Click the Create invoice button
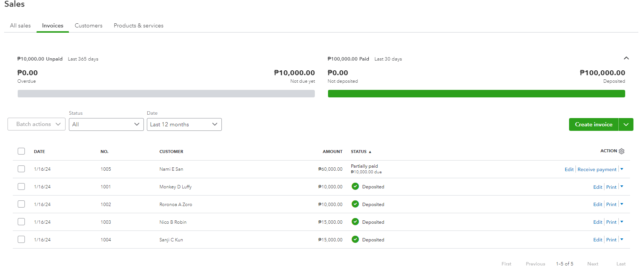This screenshot has width=644, height=279. coord(594,124)
